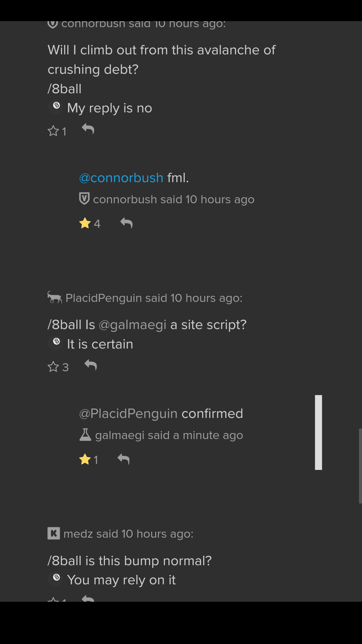Unstar galmaegi's 'confirmed' reply
Viewport: 362px width, 644px height.
85,459
